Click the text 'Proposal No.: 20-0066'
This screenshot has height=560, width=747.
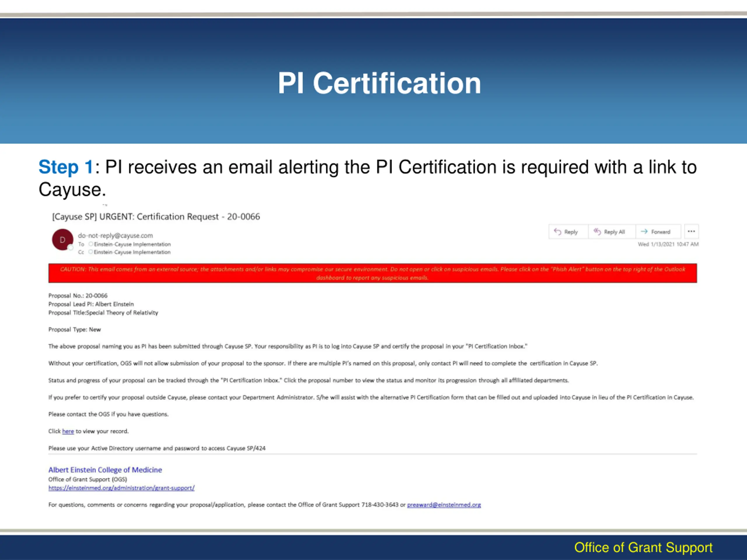coord(78,295)
